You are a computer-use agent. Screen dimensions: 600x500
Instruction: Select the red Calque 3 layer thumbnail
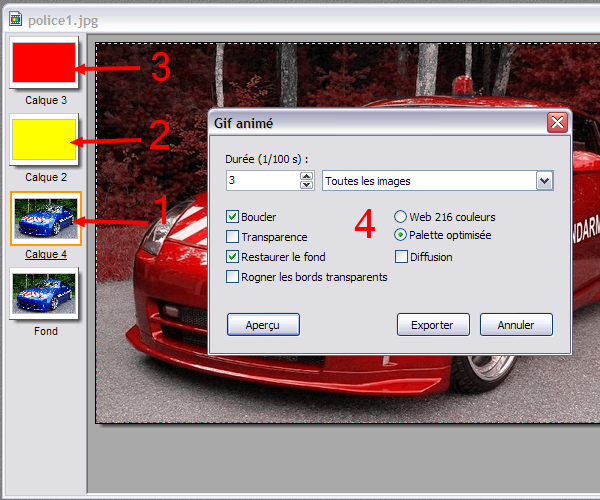coord(44,62)
